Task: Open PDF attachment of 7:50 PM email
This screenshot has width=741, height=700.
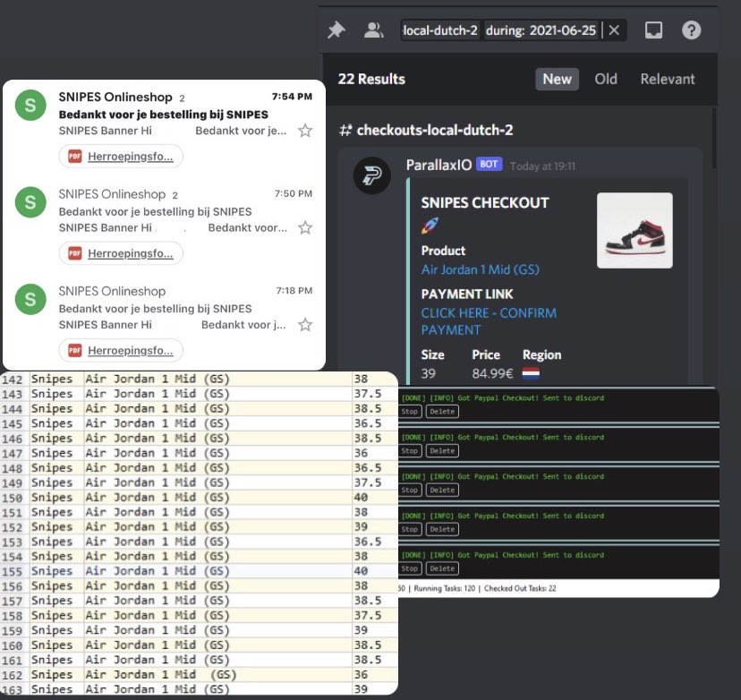Action: (x=121, y=253)
